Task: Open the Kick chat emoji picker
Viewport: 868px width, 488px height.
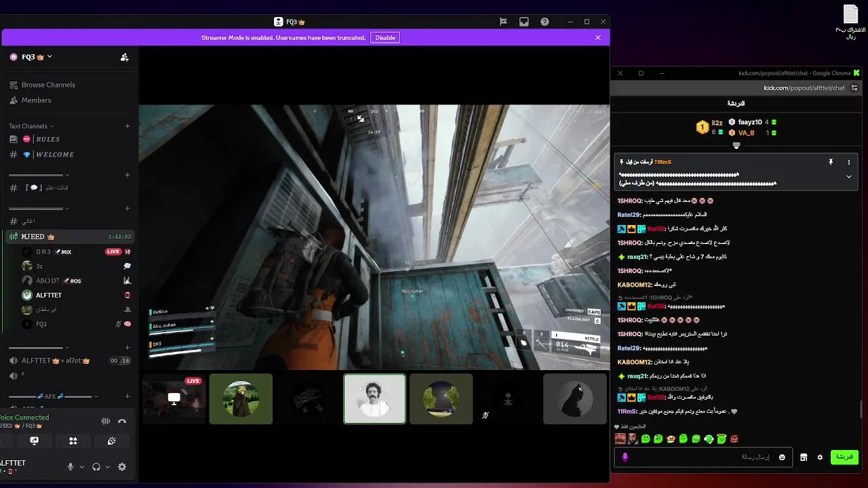Action: tap(782, 457)
